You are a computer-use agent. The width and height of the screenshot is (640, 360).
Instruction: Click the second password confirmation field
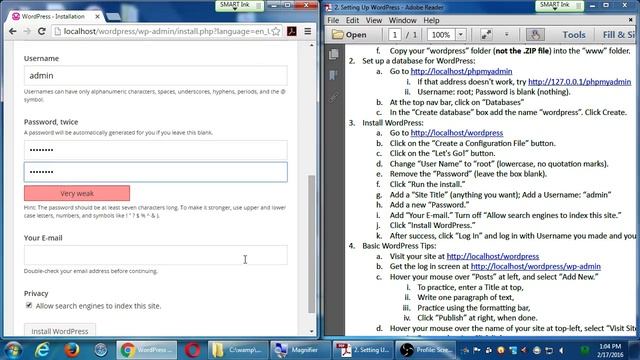click(156, 172)
